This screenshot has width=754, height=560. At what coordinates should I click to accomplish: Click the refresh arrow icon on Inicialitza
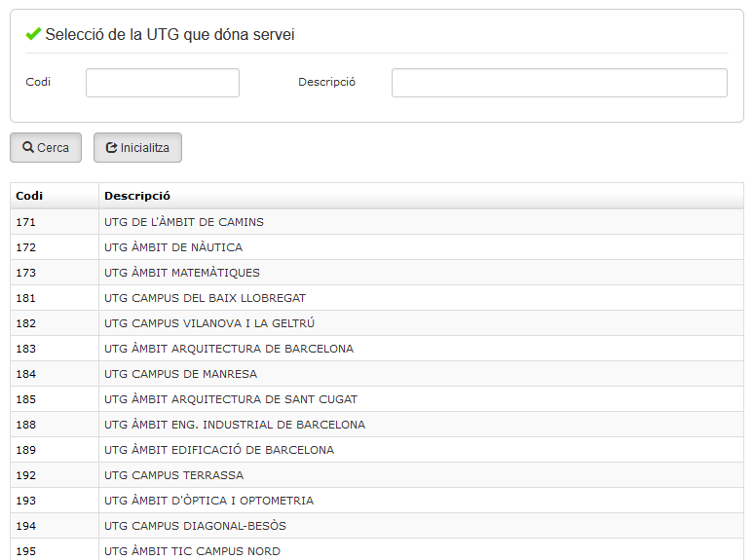111,148
